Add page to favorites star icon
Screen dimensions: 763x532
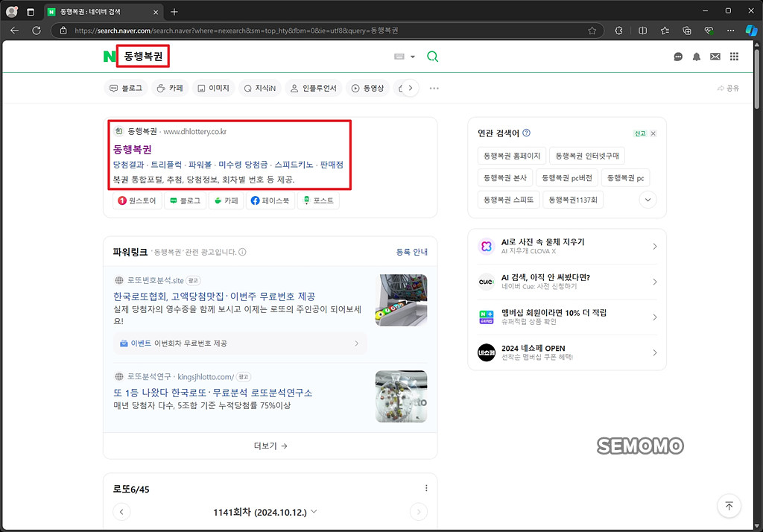[x=592, y=31]
